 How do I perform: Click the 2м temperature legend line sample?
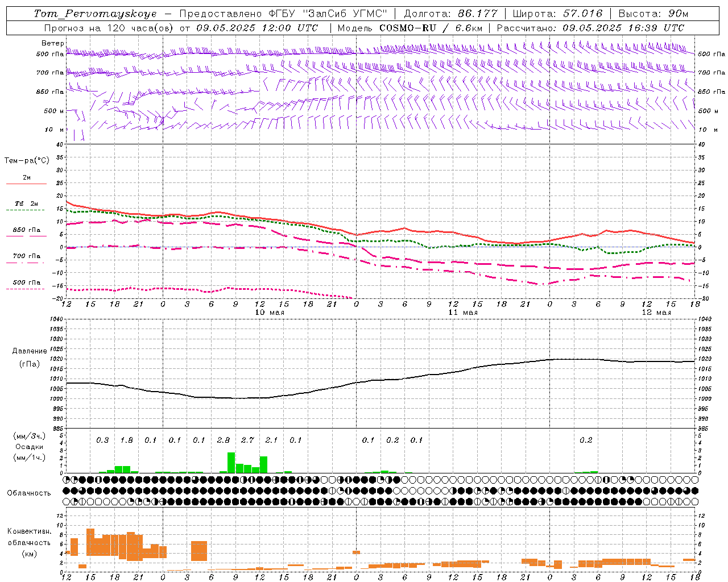click(x=26, y=184)
